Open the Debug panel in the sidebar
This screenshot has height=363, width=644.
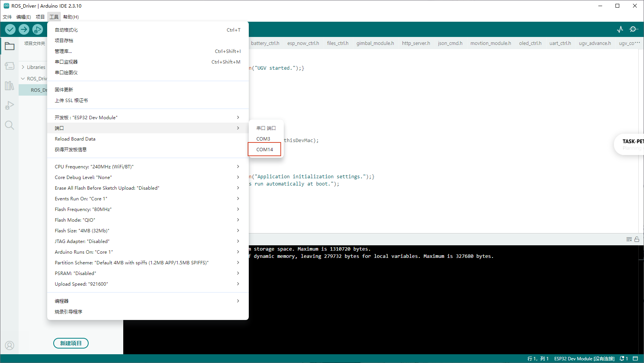[x=10, y=106]
